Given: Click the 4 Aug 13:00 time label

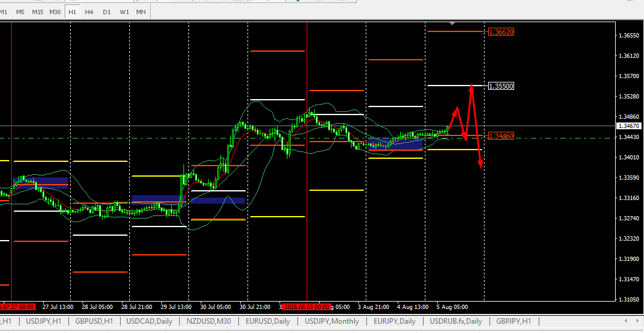Looking at the screenshot, I should (x=413, y=307).
